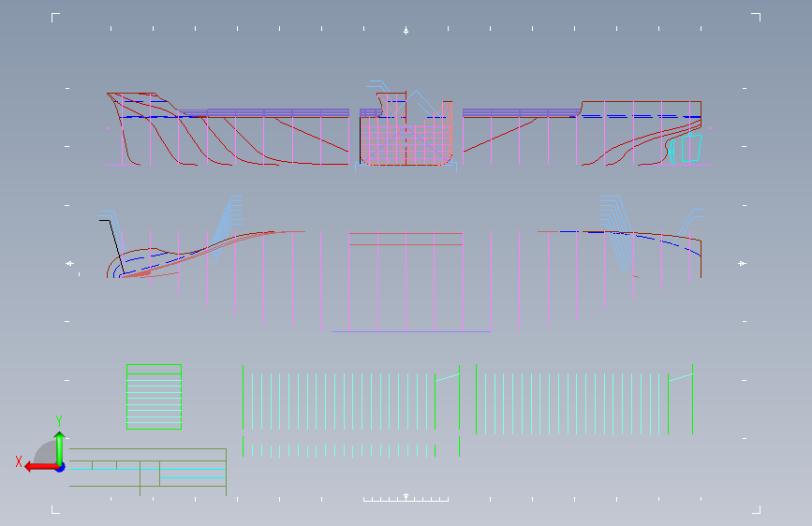The height and width of the screenshot is (526, 812).
Task: Click the black angled bow line in the plan view
Action: (115, 245)
